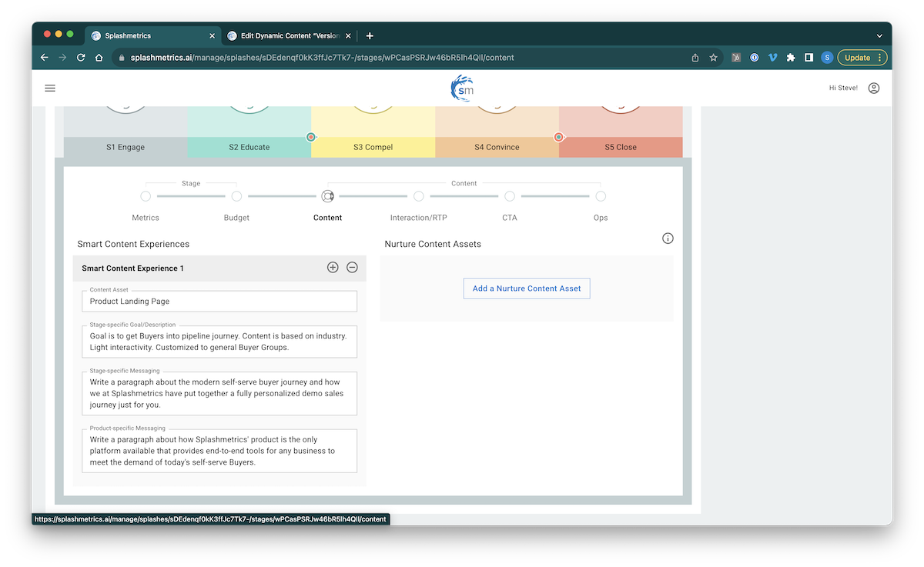
Task: Go back with browser back arrow
Action: (x=45, y=58)
